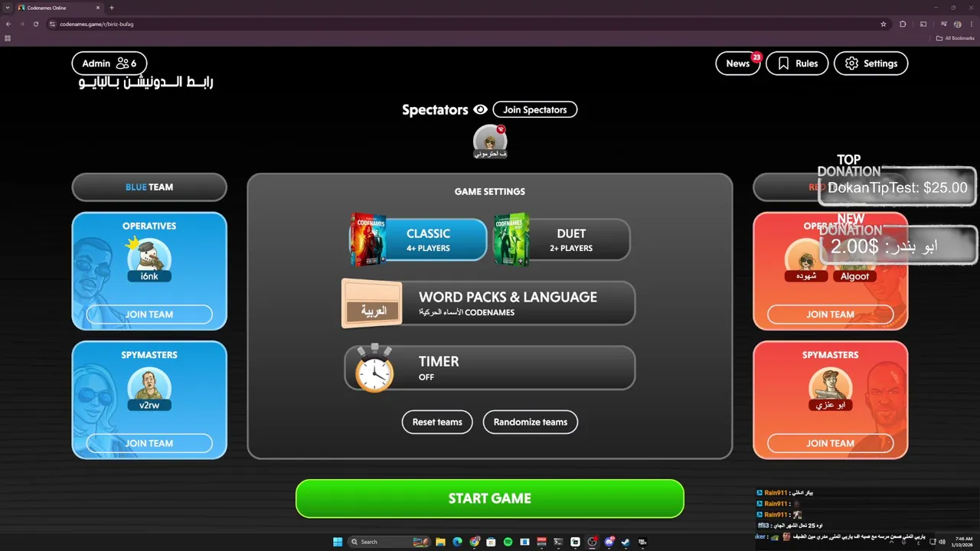Click the taskbar Search box

point(389,542)
